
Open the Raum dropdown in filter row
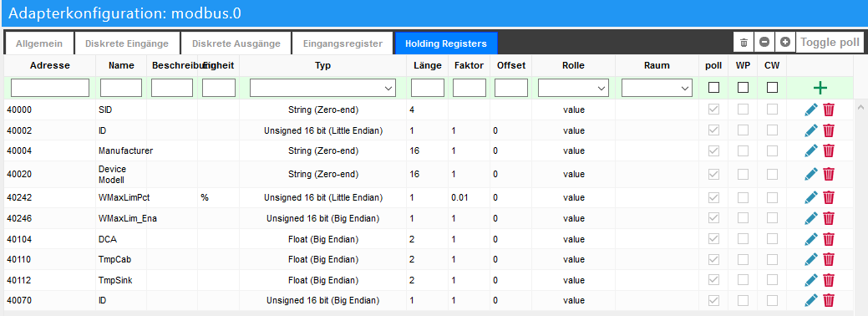click(x=657, y=88)
